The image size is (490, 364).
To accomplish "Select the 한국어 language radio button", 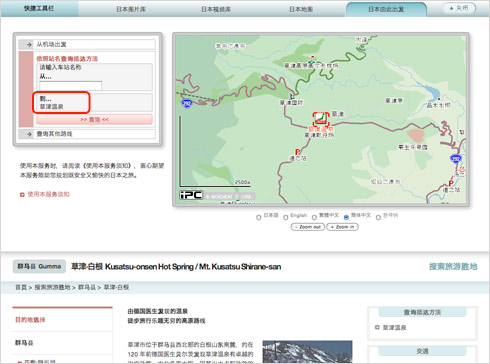I will click(x=378, y=217).
